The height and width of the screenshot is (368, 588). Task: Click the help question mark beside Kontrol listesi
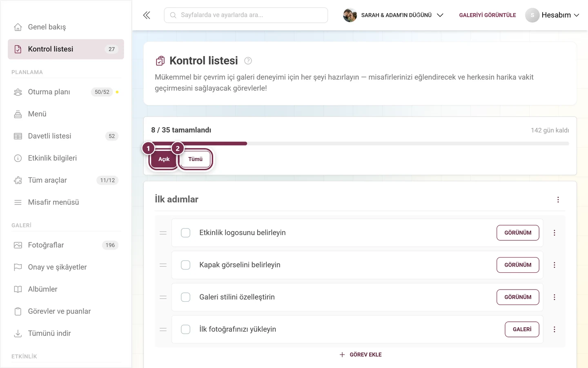(x=248, y=61)
